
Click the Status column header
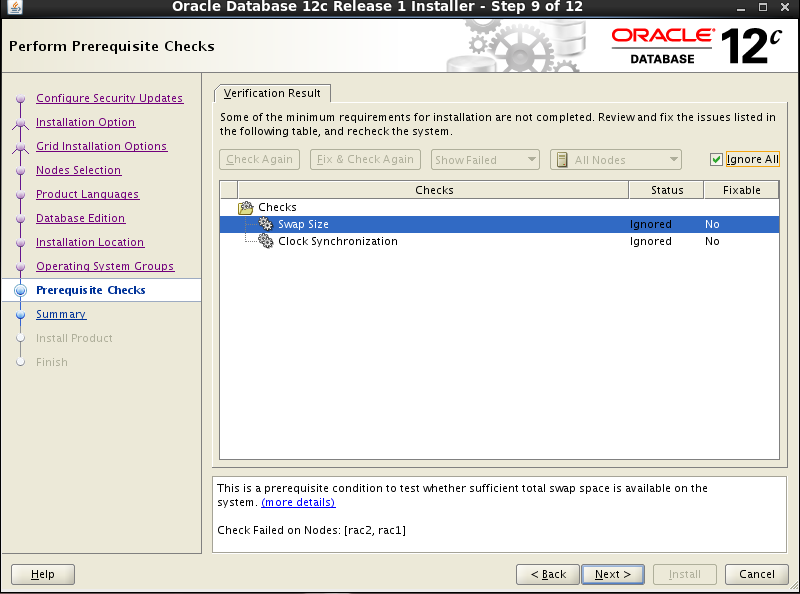(x=667, y=190)
